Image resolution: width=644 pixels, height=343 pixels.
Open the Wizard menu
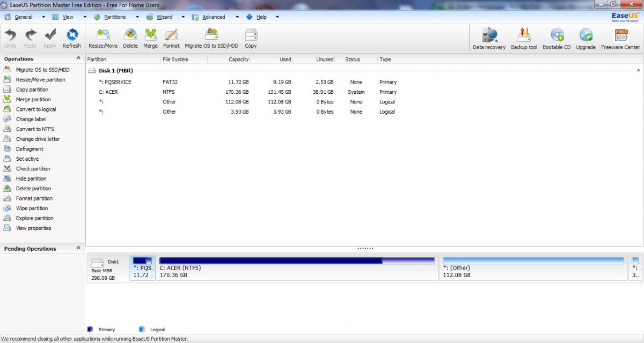tap(164, 17)
